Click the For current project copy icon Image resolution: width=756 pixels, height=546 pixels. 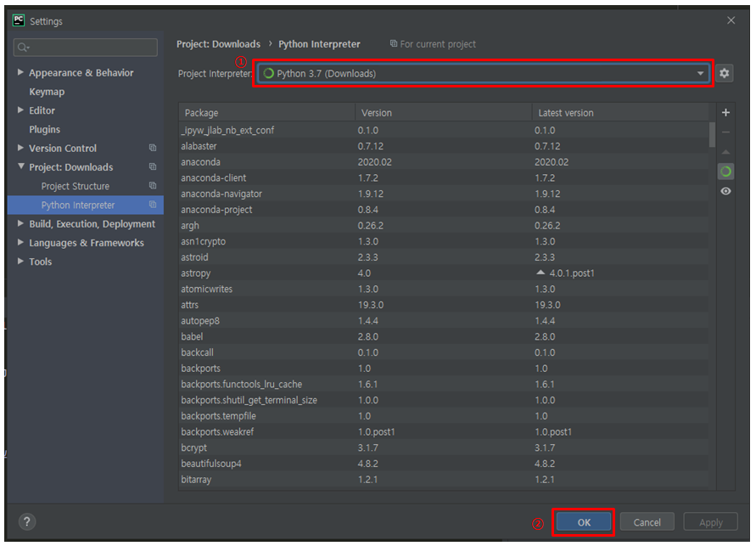click(x=394, y=43)
